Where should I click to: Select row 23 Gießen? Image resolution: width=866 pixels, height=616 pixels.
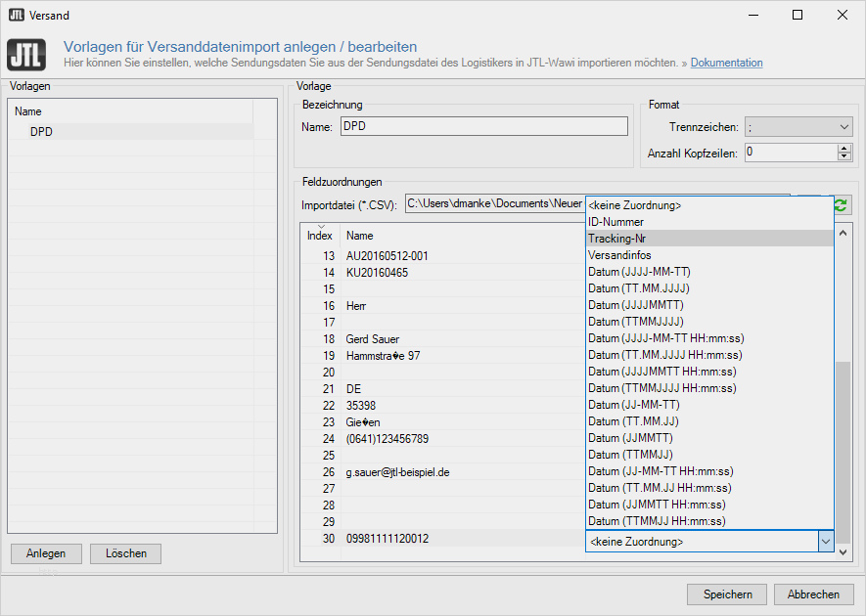(x=443, y=421)
